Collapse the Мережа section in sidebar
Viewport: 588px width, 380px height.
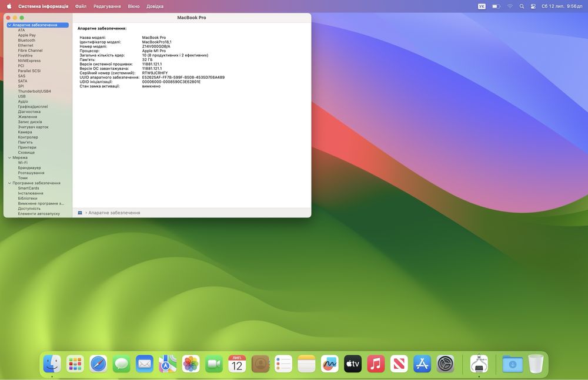(x=9, y=158)
